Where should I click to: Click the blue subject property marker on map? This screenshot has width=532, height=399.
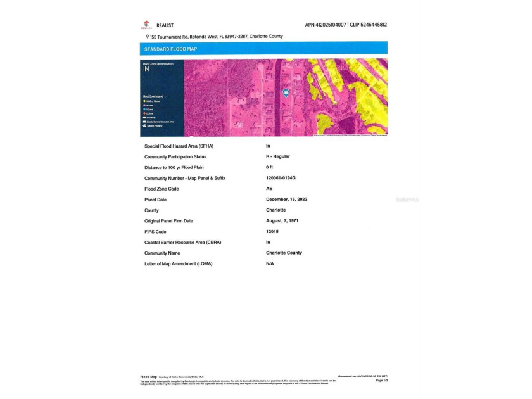[x=286, y=93]
